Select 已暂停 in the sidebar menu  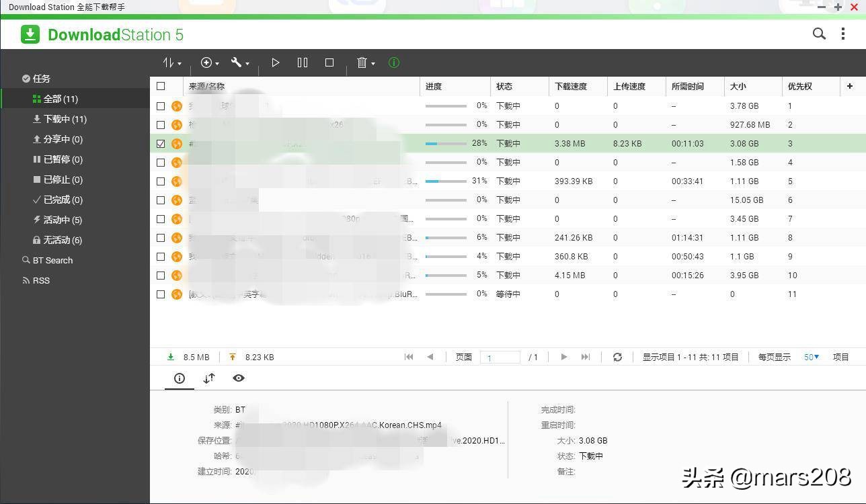55,159
